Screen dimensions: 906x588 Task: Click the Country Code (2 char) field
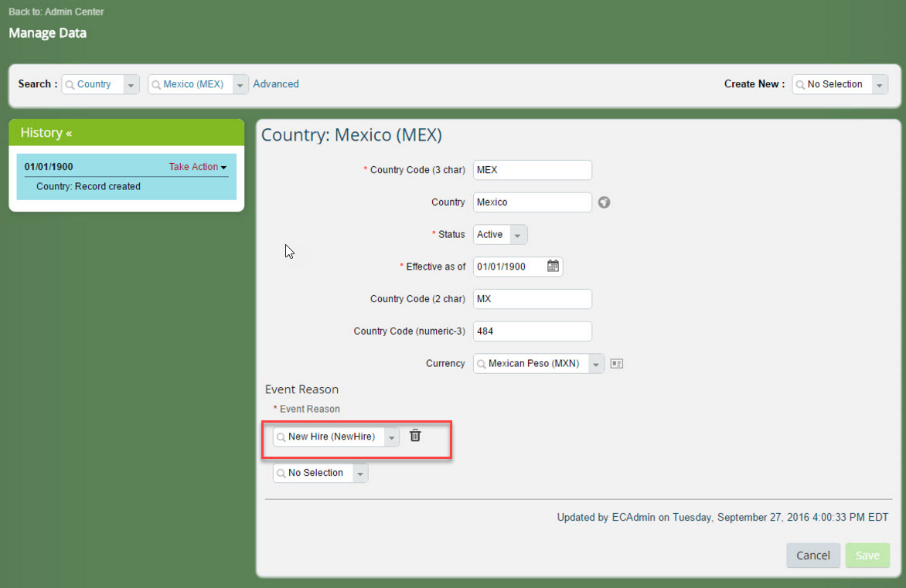[x=532, y=298]
